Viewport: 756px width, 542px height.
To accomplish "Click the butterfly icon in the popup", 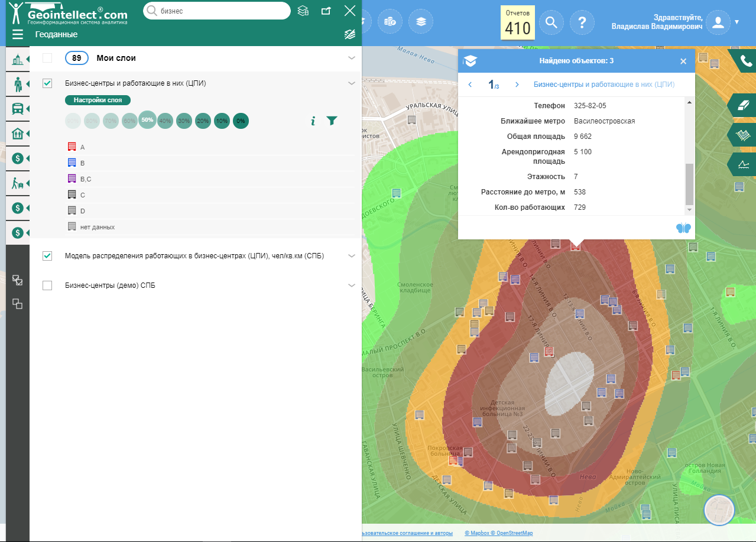I will point(683,228).
